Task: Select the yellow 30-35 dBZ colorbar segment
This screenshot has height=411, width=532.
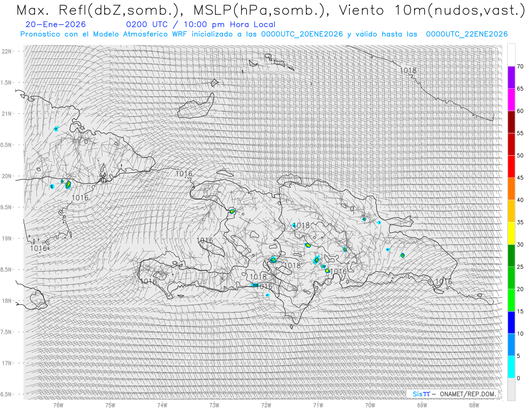Action: click(511, 233)
